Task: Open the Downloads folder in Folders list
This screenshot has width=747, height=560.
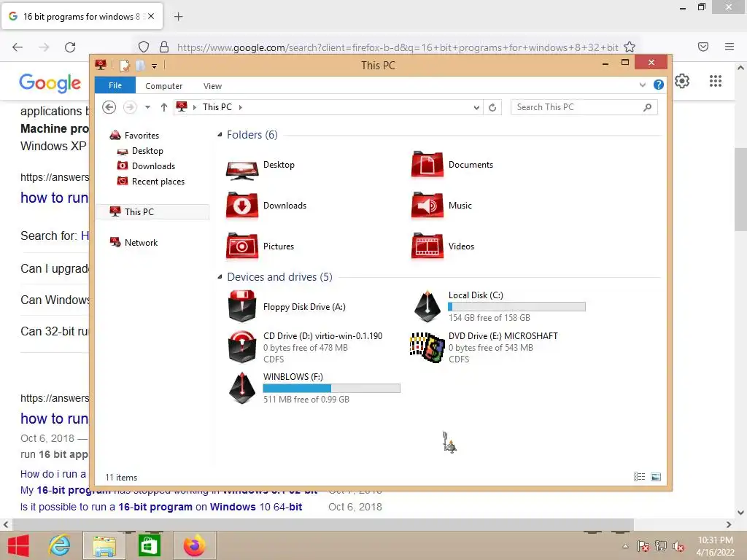Action: coord(242,206)
